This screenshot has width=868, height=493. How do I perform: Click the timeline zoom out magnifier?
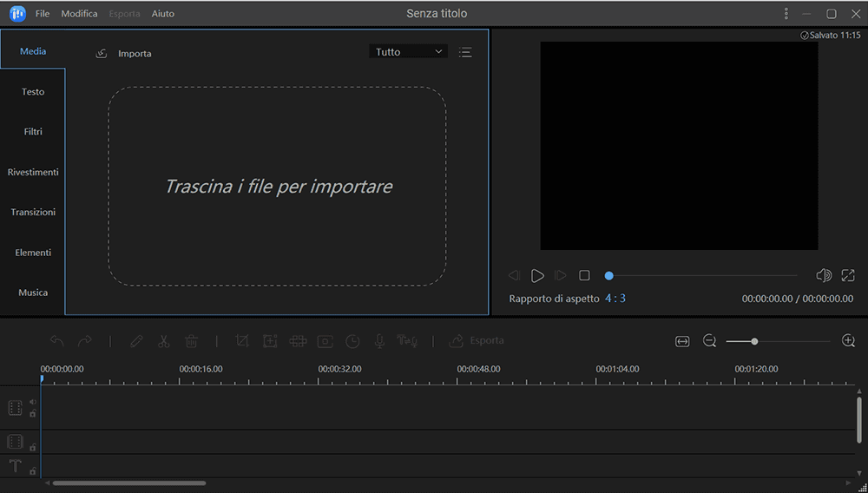coord(710,341)
